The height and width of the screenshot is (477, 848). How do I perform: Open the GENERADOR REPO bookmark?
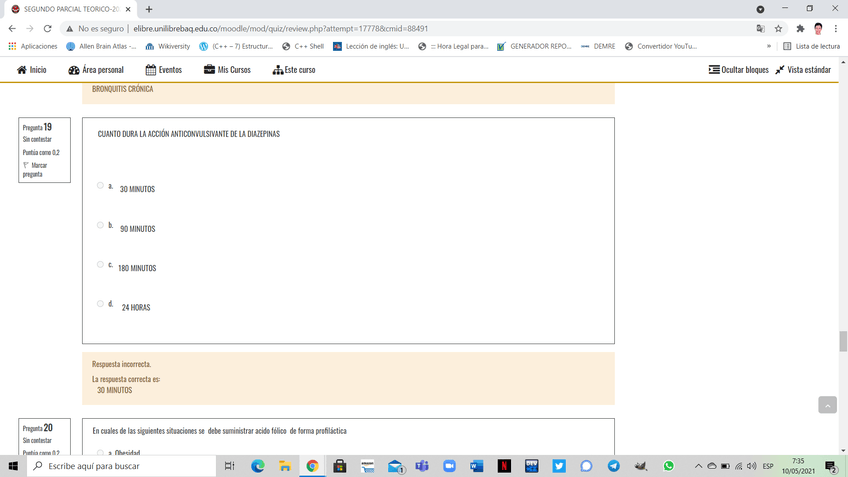pyautogui.click(x=534, y=47)
